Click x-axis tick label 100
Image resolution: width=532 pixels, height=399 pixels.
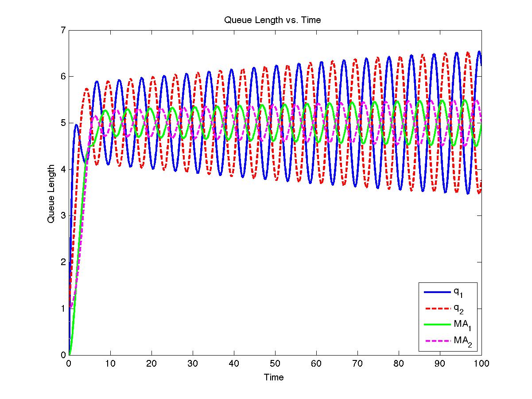point(481,363)
